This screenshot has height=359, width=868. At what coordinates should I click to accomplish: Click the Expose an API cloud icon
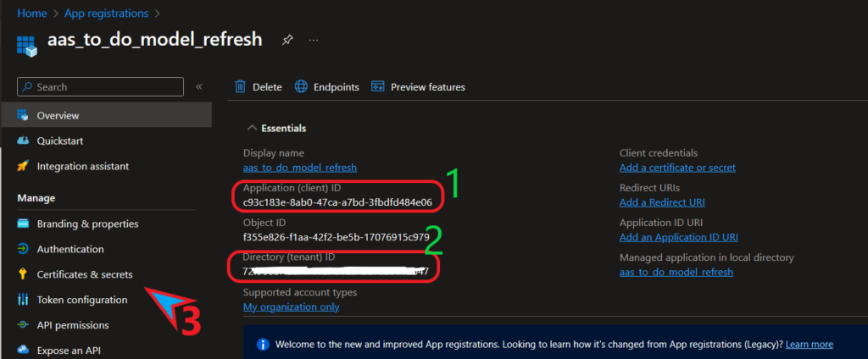tap(23, 350)
